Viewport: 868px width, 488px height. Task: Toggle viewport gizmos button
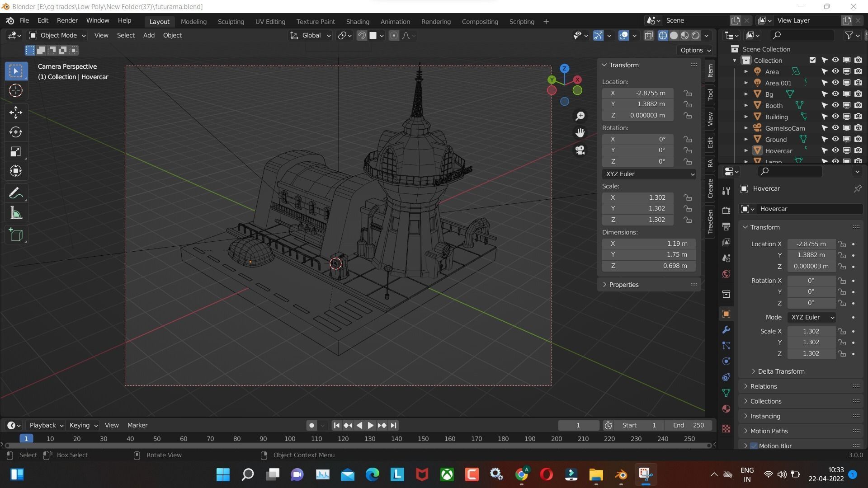[598, 35]
